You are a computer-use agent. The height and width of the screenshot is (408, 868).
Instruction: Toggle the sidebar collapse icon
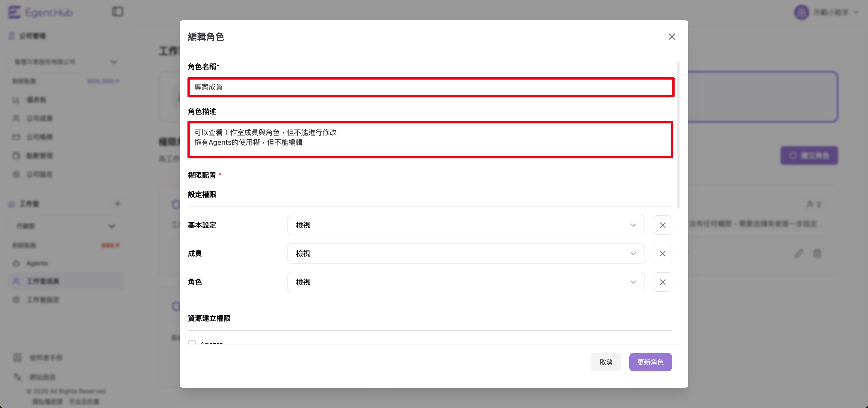click(118, 12)
